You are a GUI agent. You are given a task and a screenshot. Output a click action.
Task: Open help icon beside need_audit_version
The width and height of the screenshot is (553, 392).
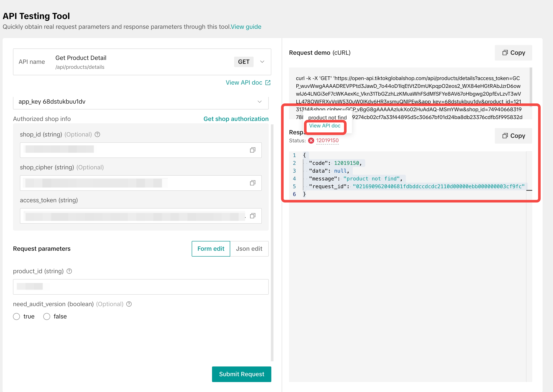(129, 304)
